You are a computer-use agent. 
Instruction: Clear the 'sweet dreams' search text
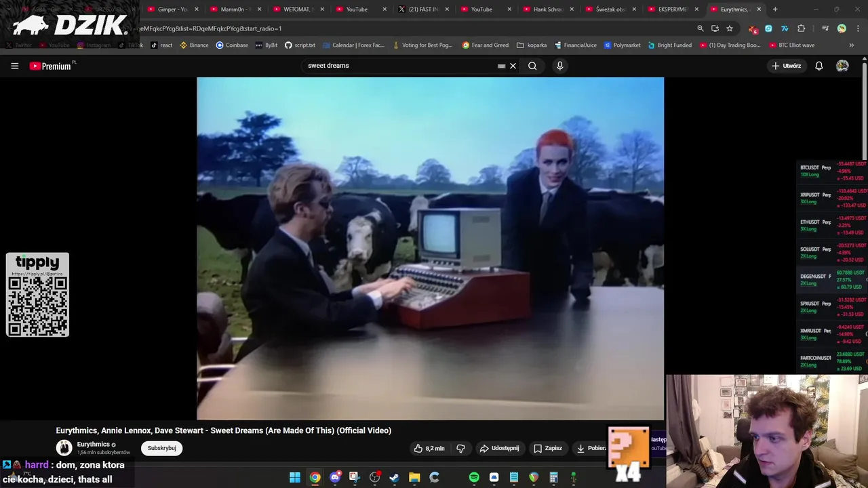point(513,66)
